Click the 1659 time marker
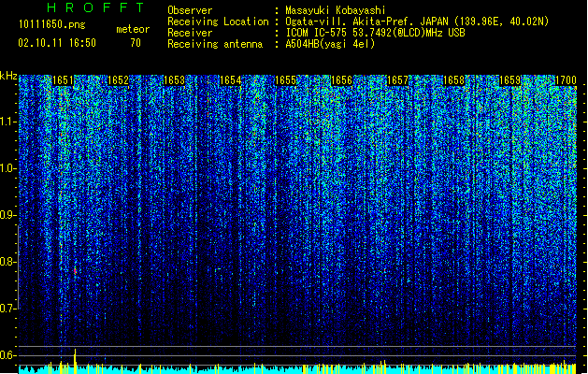Image resolution: width=588 pixels, height=374 pixels. coord(510,80)
